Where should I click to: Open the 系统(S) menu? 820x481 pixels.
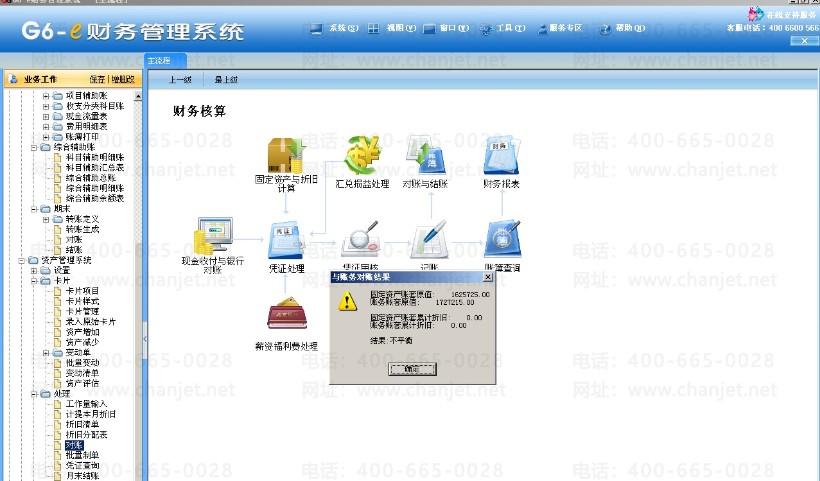pyautogui.click(x=344, y=28)
